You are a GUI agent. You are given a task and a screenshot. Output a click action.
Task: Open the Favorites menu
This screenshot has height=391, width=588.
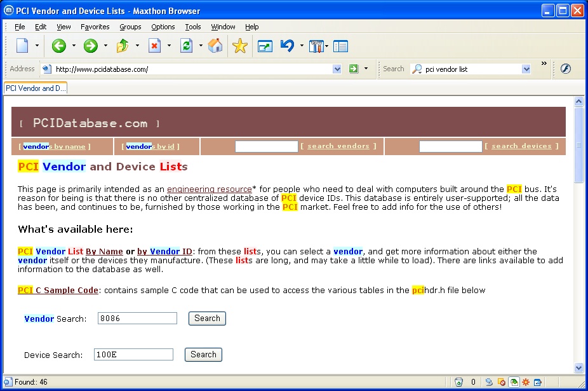95,27
